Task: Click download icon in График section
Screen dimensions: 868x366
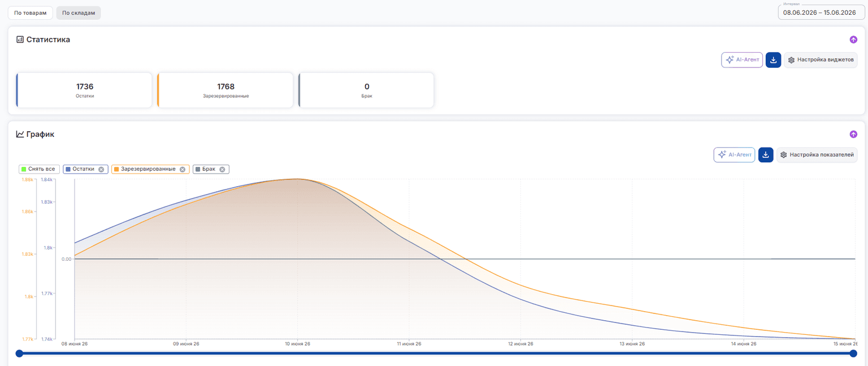Action: (x=766, y=155)
